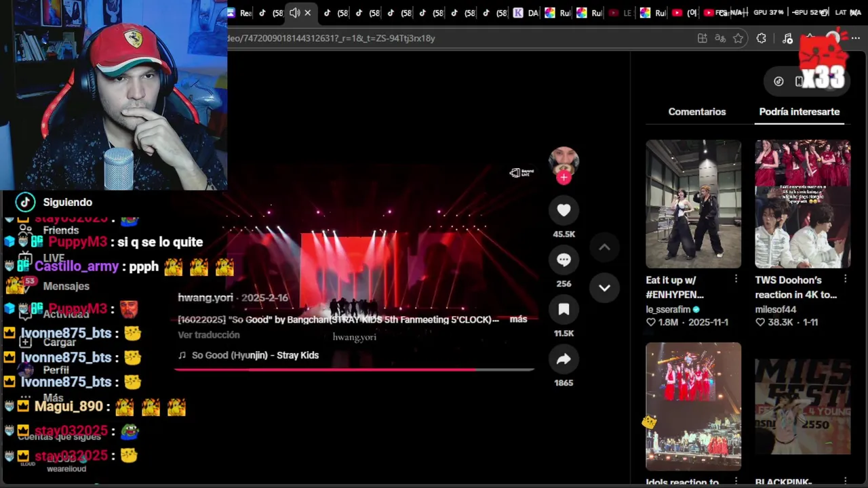Open the TWS Doohon's reaction thumbnail

coord(803,204)
